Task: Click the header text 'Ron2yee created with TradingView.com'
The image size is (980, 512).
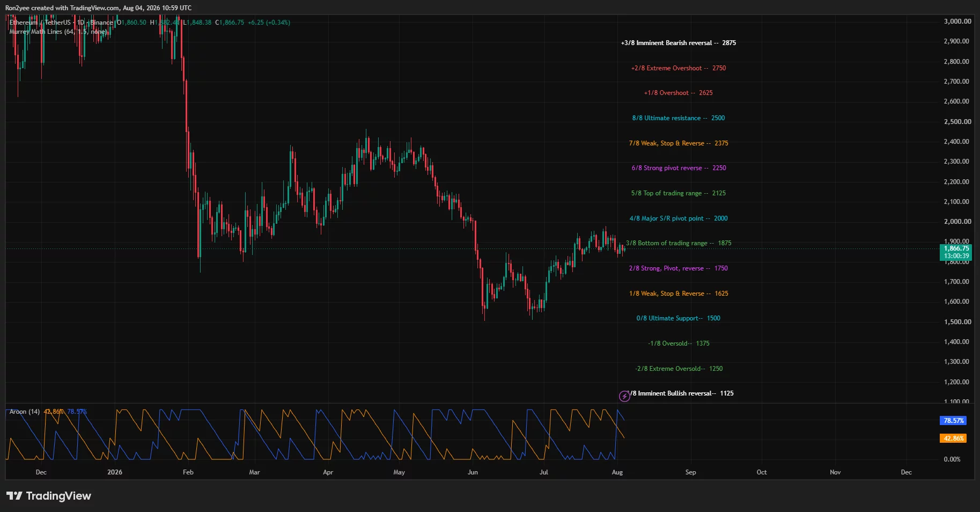Action: tap(62, 8)
